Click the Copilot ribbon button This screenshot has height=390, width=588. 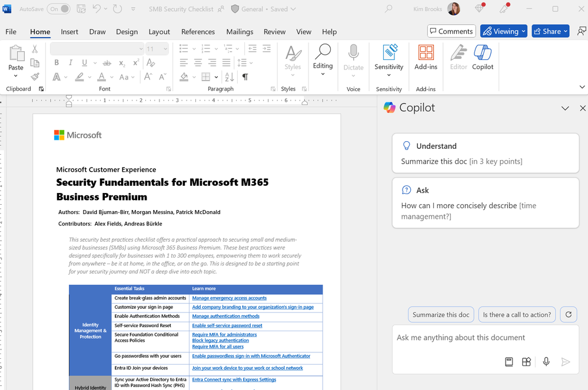(483, 57)
